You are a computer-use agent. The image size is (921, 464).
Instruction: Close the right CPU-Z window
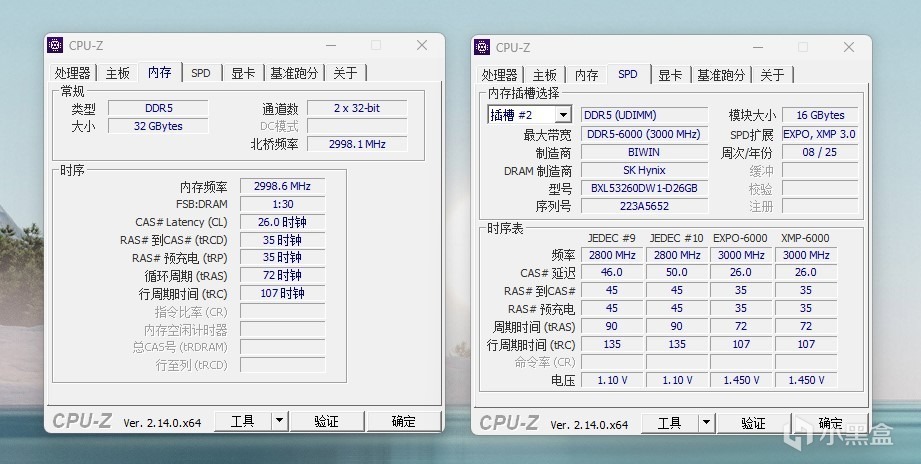849,47
